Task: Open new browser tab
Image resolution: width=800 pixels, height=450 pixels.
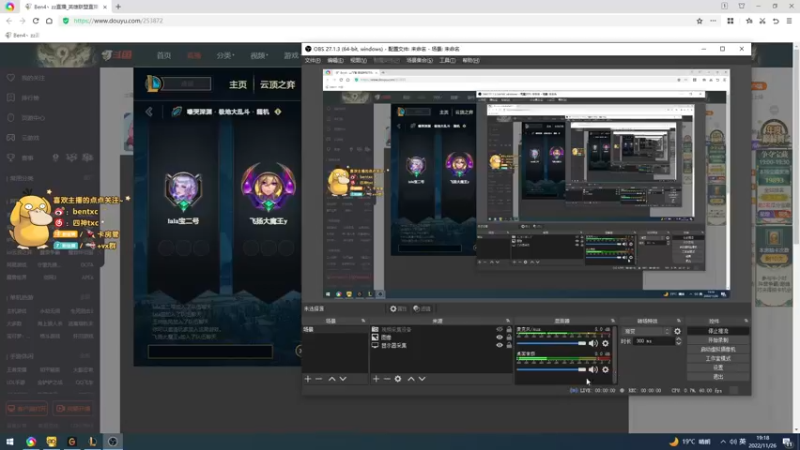Action: click(x=118, y=7)
